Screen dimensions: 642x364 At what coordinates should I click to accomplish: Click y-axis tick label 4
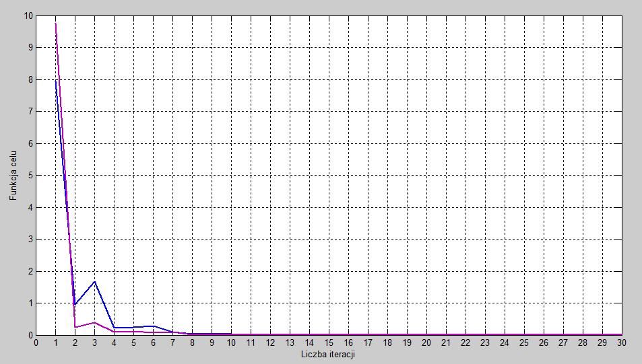(x=30, y=207)
